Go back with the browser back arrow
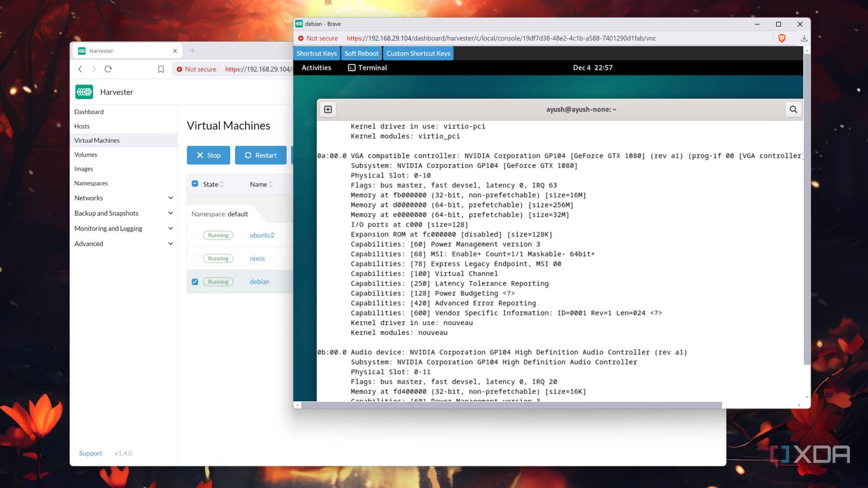Viewport: 868px width, 488px height. coord(80,69)
